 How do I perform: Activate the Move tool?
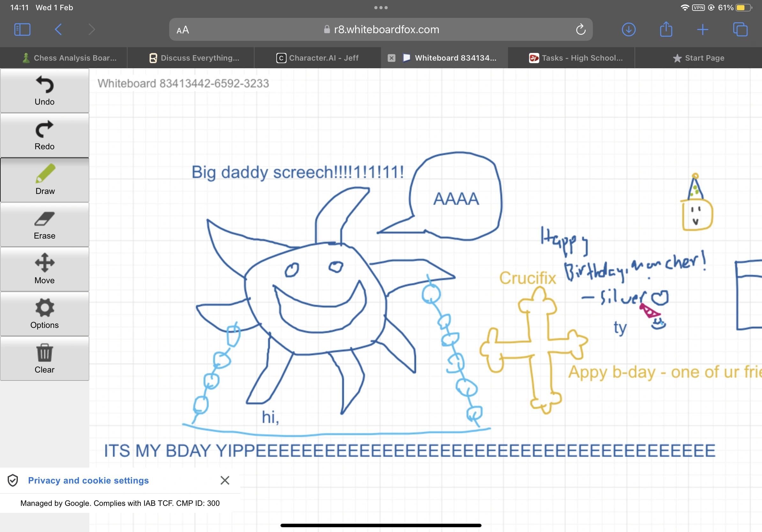44,269
